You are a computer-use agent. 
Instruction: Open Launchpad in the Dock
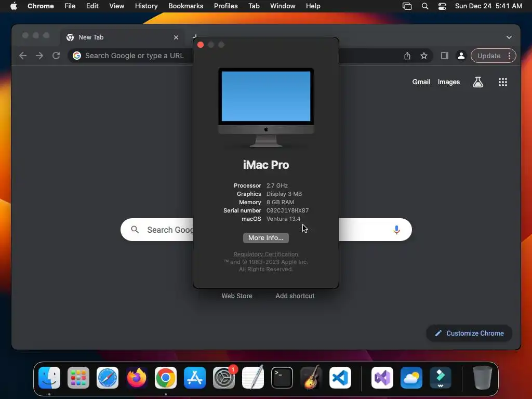pos(78,378)
